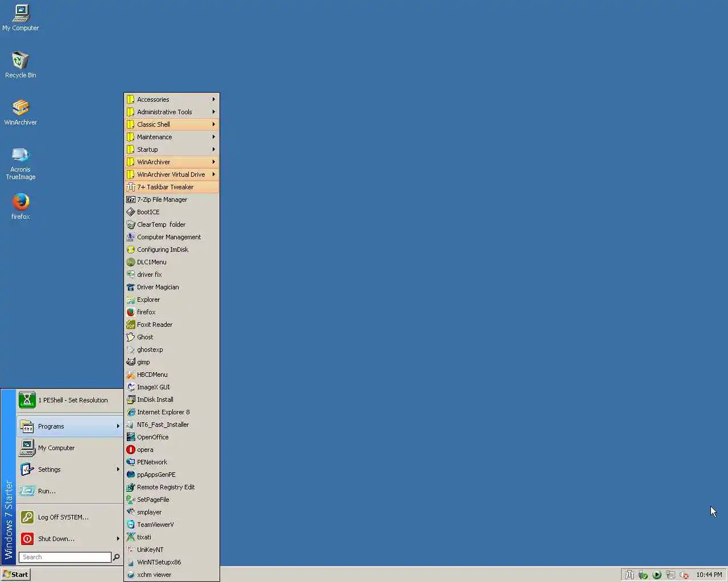Click the Configuring ImDisk icon

[131, 250]
